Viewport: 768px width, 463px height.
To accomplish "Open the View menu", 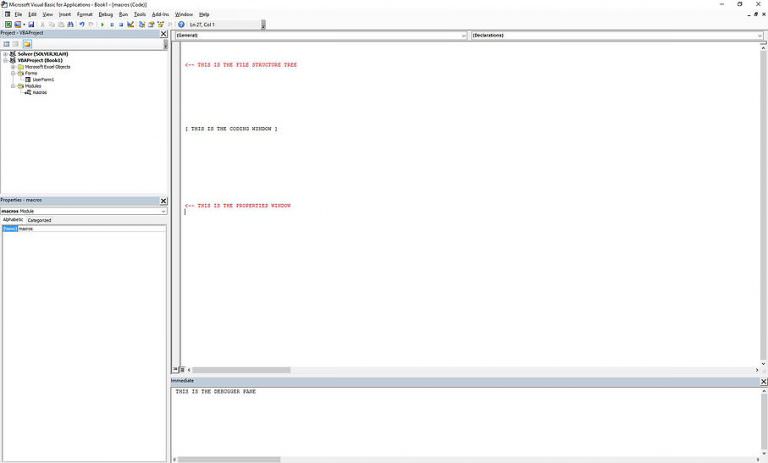I will click(48, 14).
